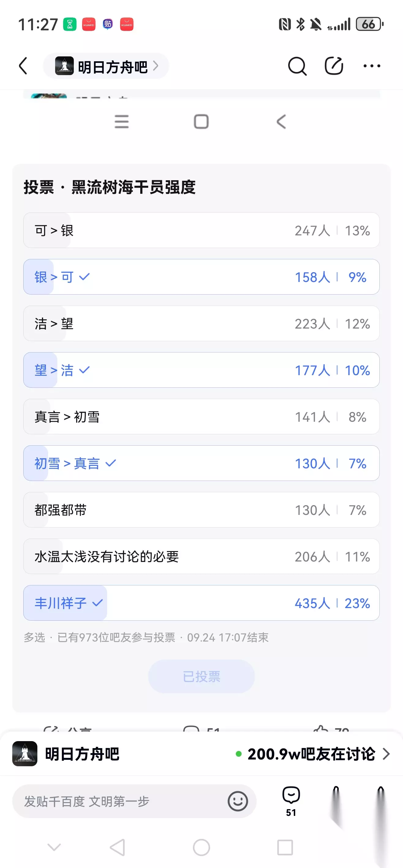Tap the back arrow in header

[x=23, y=66]
